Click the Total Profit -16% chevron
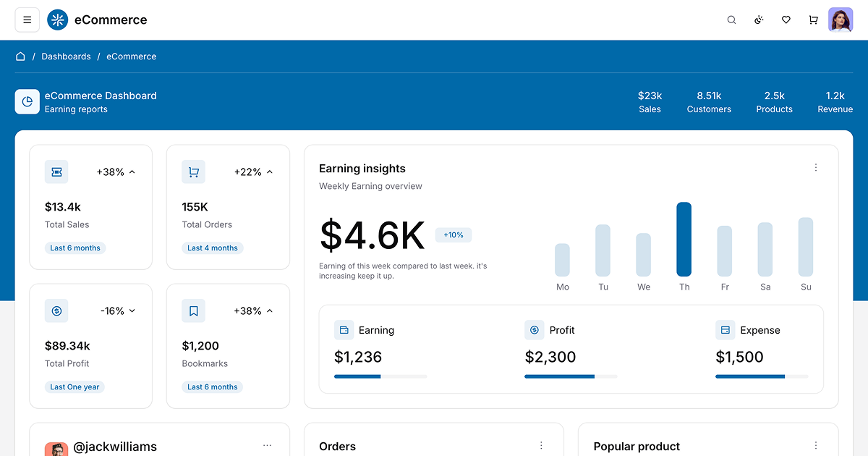 tap(132, 311)
